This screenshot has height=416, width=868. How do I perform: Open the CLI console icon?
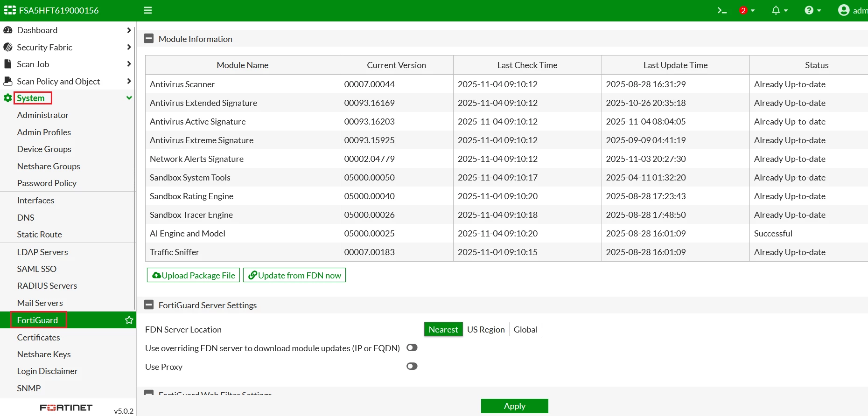pyautogui.click(x=722, y=10)
